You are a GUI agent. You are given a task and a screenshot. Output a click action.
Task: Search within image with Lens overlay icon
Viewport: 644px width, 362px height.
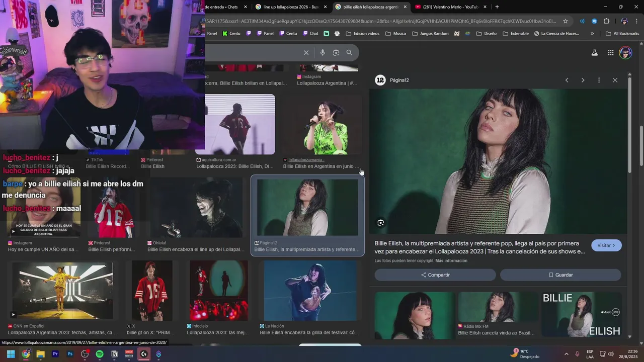(381, 223)
